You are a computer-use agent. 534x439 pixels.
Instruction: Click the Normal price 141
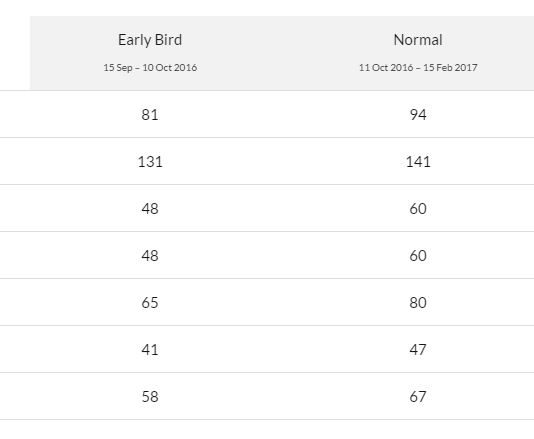pyautogui.click(x=418, y=161)
